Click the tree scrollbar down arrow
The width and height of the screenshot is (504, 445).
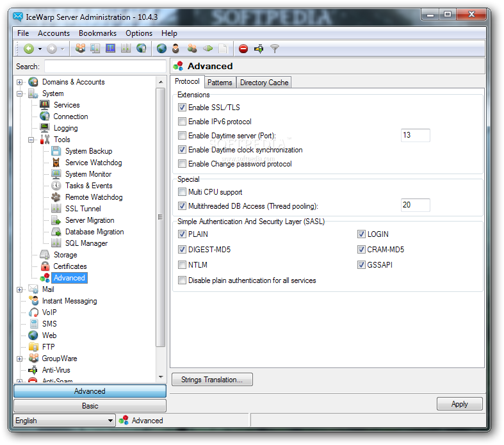tap(161, 377)
